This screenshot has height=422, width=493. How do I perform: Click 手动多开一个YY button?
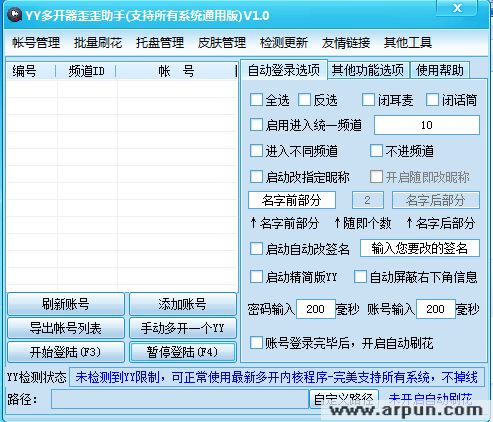(183, 328)
